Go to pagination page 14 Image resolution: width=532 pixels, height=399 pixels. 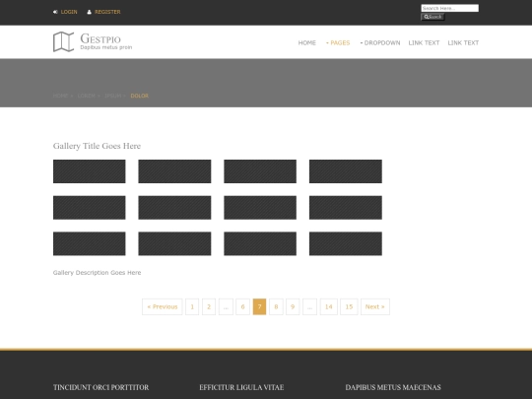(x=329, y=306)
